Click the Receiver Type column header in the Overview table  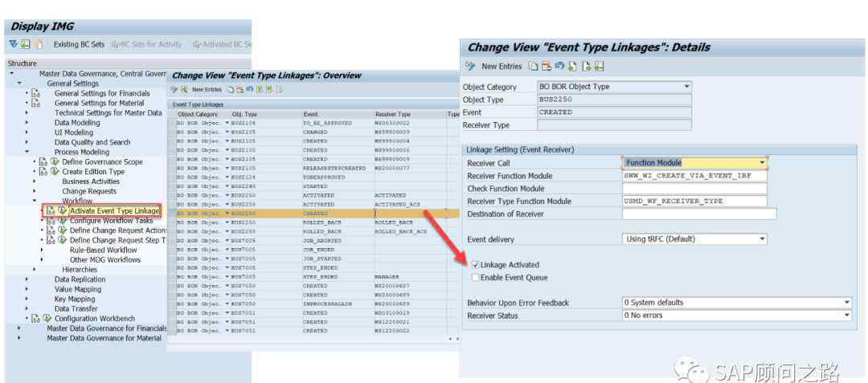tap(410, 114)
